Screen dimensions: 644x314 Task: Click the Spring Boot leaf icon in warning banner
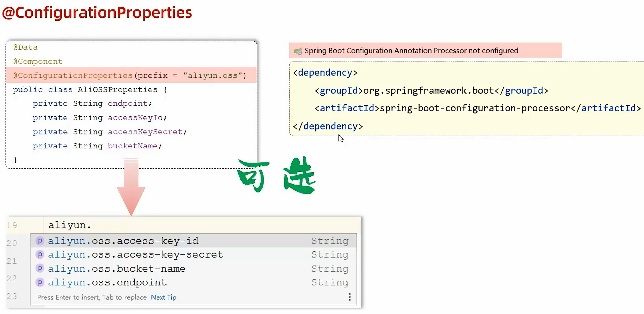[298, 51]
